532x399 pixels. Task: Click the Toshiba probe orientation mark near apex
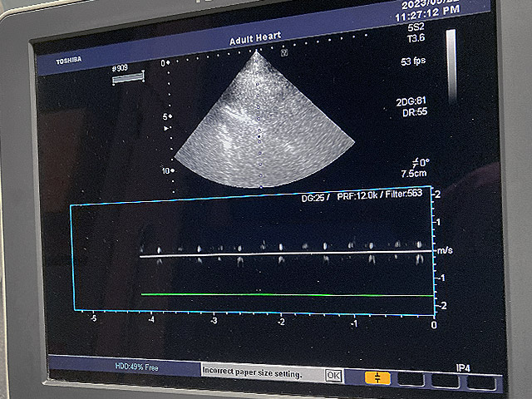pos(284,52)
